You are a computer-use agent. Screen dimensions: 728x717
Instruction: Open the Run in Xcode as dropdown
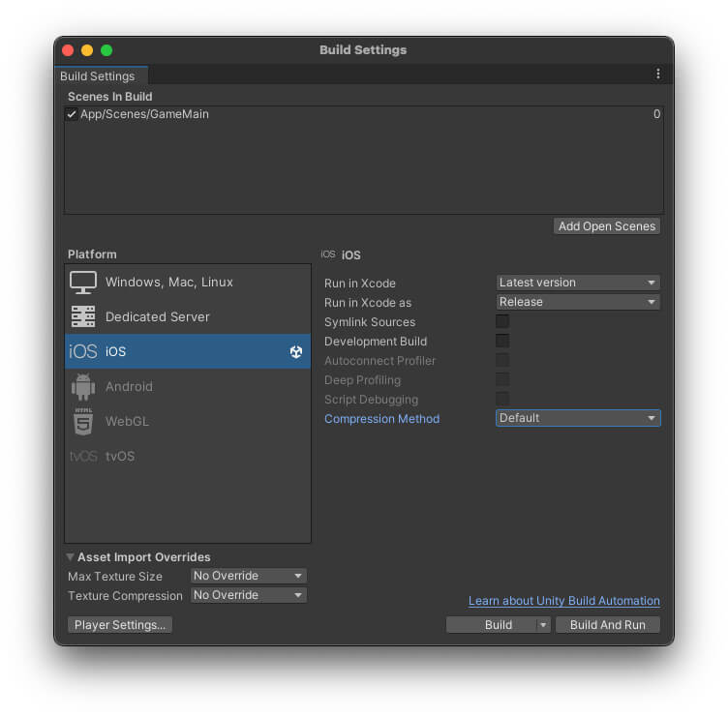tap(578, 302)
